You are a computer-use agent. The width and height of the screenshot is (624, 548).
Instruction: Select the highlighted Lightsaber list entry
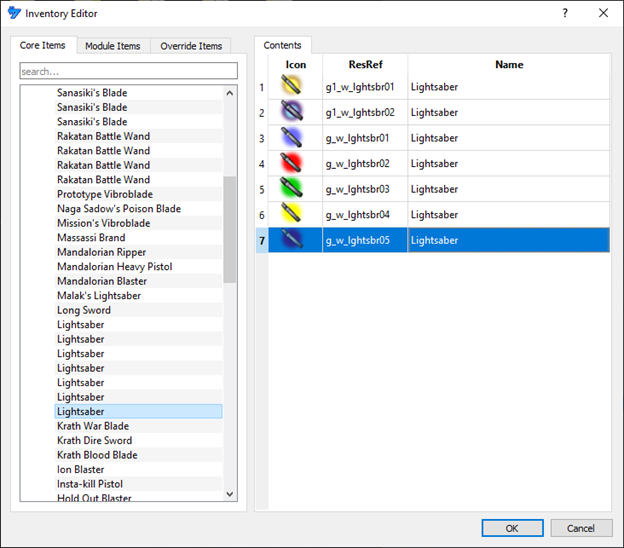(x=138, y=411)
